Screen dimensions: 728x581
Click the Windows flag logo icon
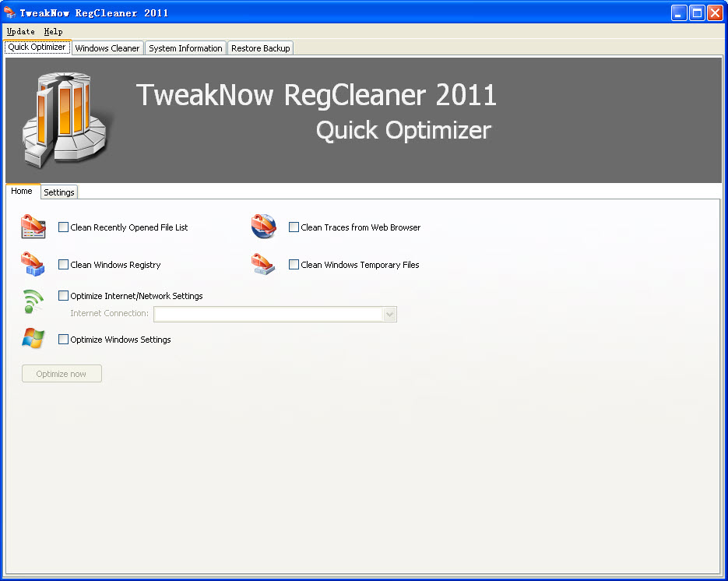click(33, 339)
